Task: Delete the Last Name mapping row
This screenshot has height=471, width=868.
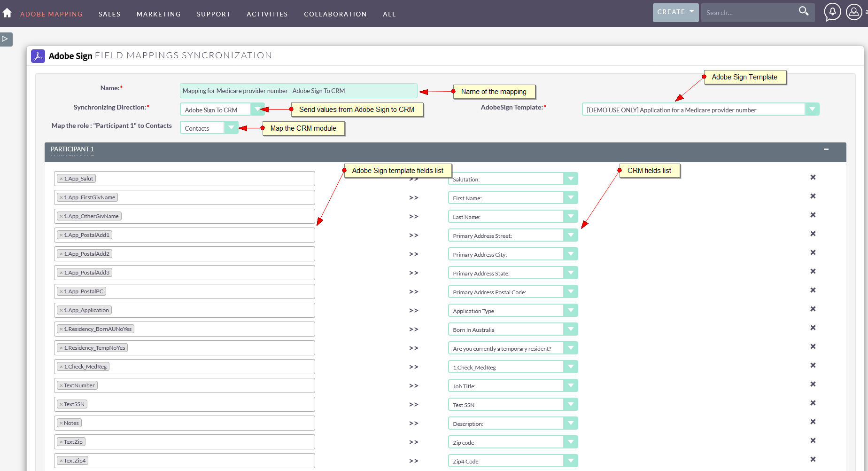Action: [x=813, y=215]
